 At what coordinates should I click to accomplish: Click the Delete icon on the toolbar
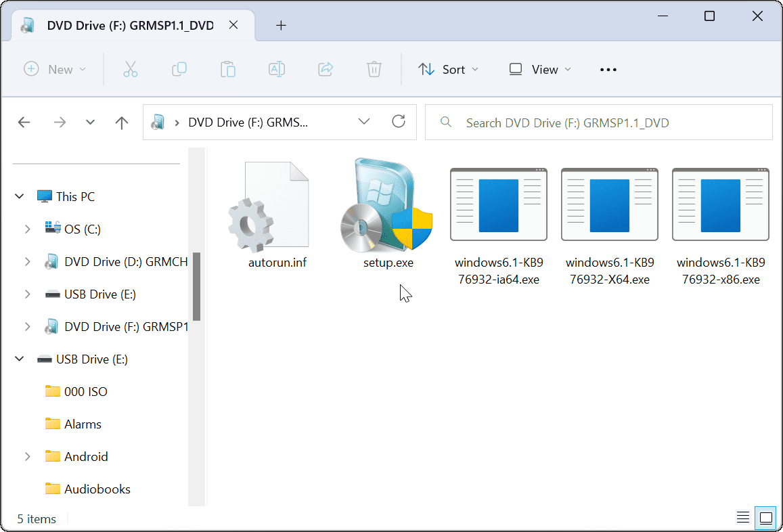374,69
